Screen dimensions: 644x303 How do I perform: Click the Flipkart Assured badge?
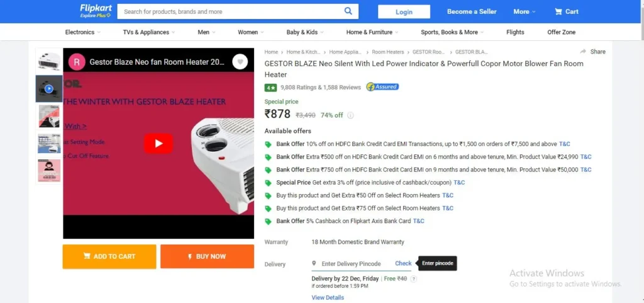[382, 87]
